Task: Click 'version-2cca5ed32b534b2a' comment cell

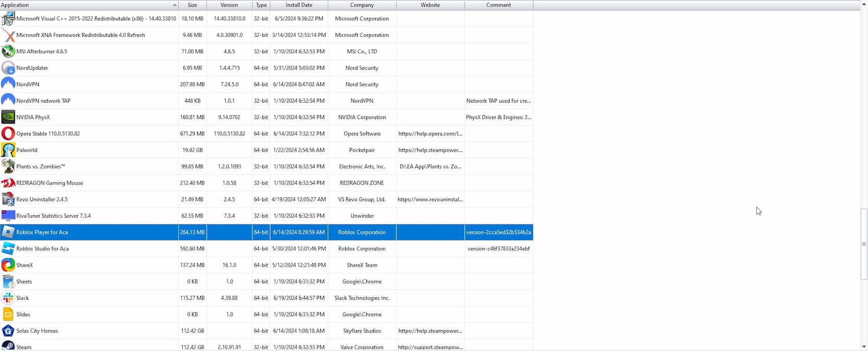Action: click(499, 232)
